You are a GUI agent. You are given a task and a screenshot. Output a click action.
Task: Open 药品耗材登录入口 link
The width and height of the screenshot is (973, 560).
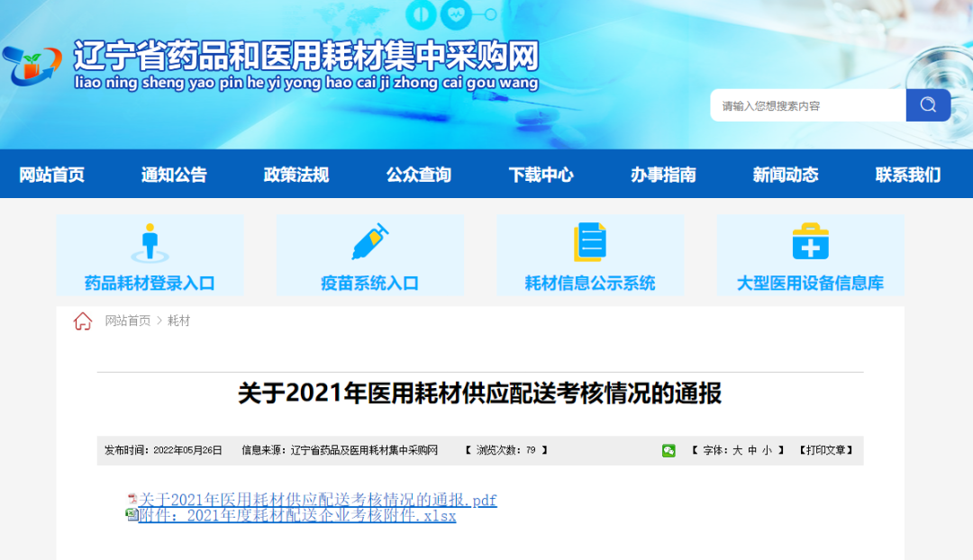pyautogui.click(x=150, y=284)
